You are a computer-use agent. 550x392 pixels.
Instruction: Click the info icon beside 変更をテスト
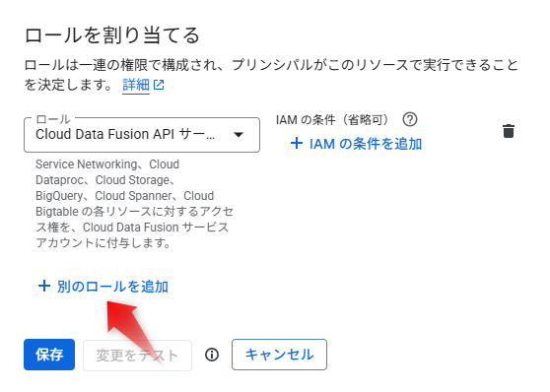point(212,355)
